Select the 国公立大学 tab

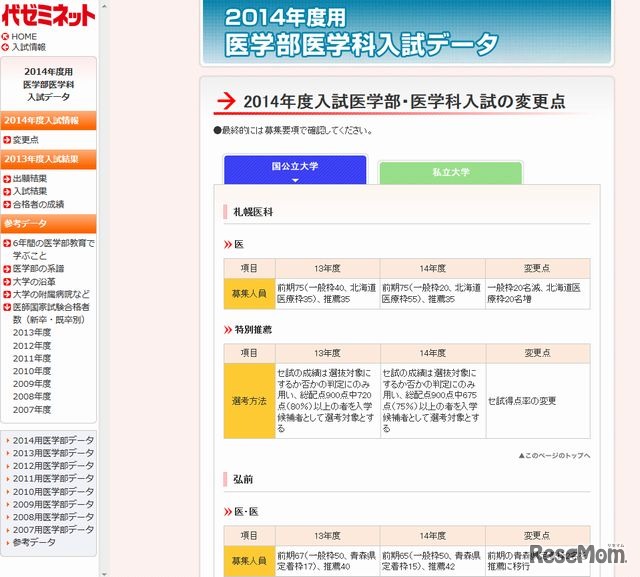(x=295, y=167)
